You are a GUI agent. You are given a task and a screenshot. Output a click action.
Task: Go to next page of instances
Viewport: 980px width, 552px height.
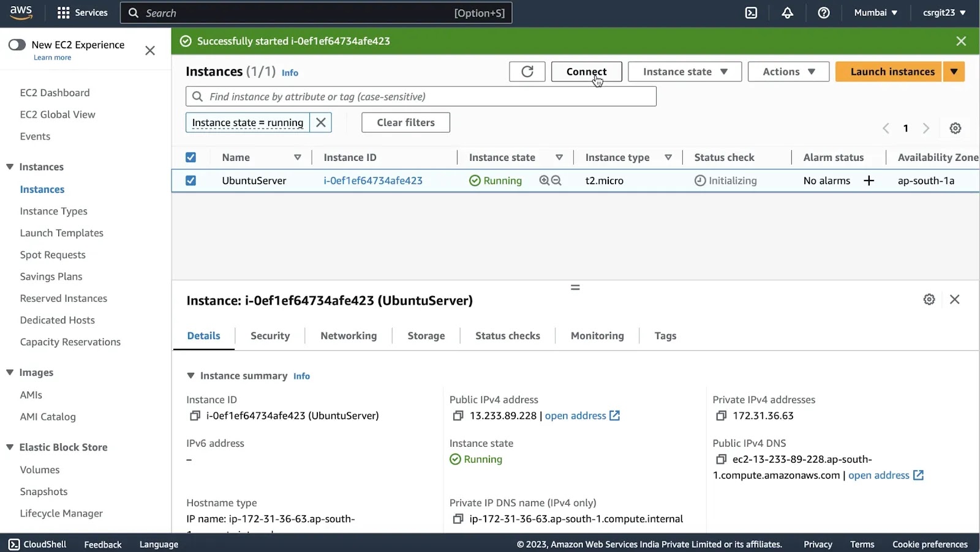(926, 128)
